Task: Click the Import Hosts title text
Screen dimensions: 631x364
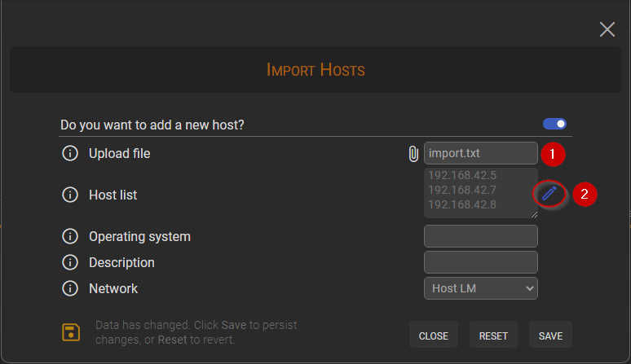Action: 315,70
